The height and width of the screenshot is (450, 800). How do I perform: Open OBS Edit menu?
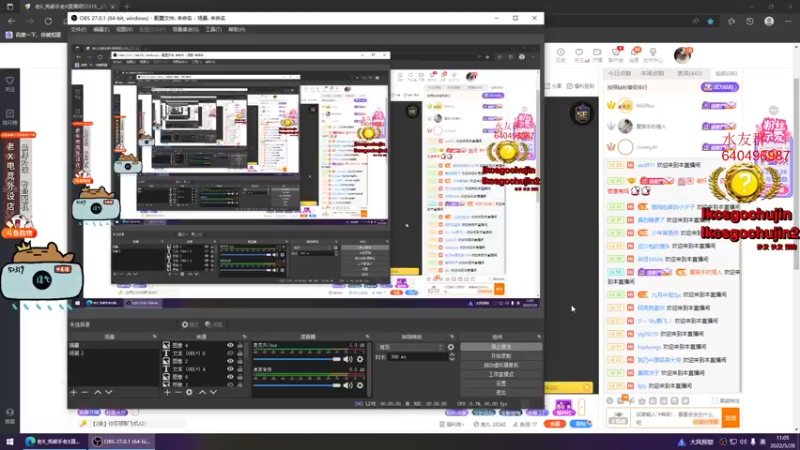pos(101,30)
